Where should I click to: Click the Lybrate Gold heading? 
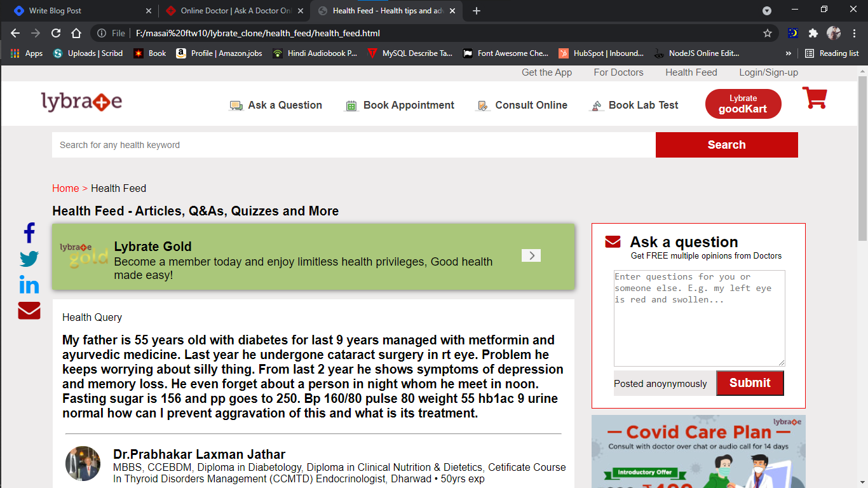[153, 247]
